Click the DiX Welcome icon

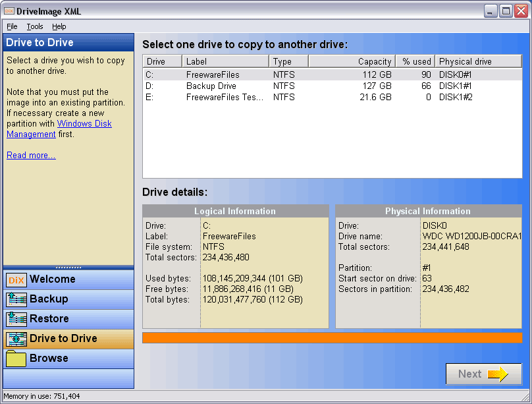click(x=16, y=280)
